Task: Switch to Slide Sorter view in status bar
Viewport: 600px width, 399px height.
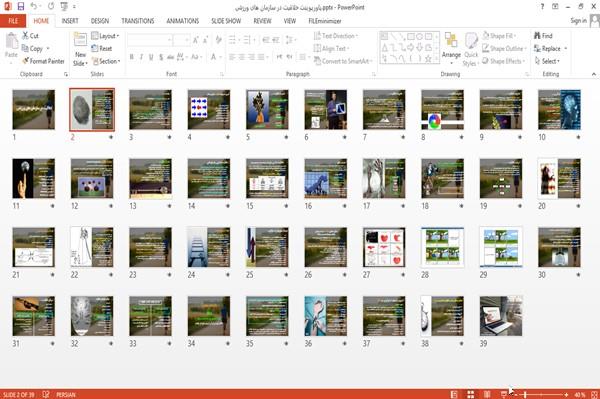Action: point(471,394)
